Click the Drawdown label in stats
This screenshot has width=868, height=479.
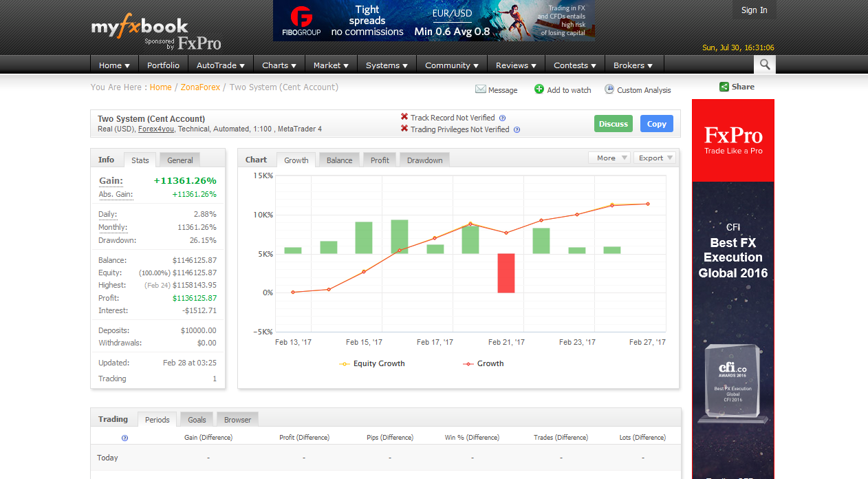click(118, 241)
